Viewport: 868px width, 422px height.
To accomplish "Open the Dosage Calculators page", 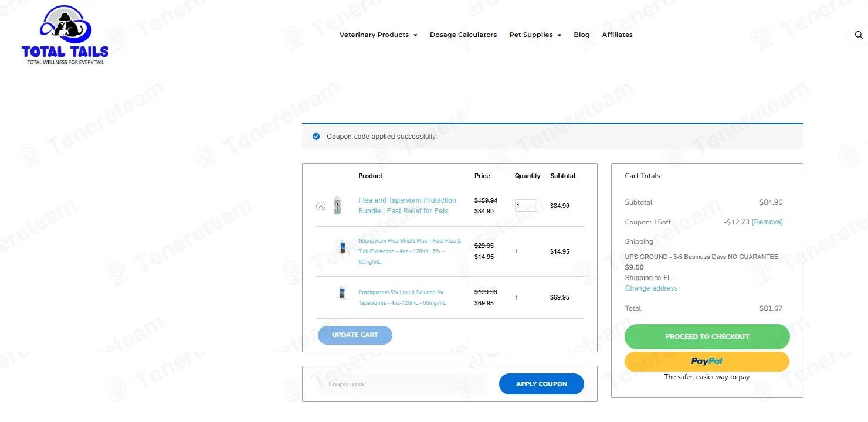I will (463, 35).
